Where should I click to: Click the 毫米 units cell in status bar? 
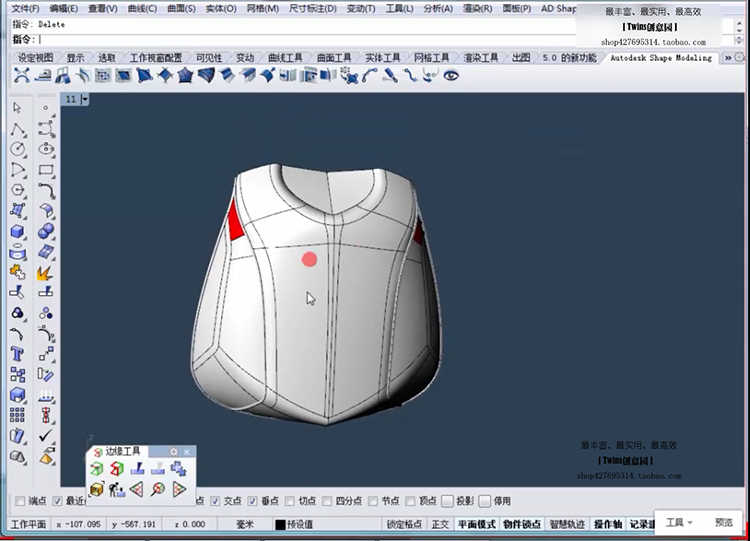[x=245, y=524]
